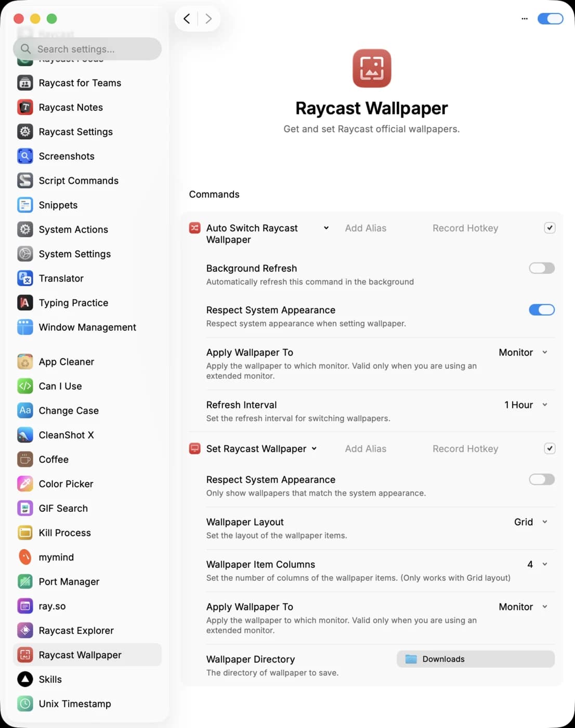Open the three-dot more options menu
Screen dimensions: 575x728
tap(525, 19)
